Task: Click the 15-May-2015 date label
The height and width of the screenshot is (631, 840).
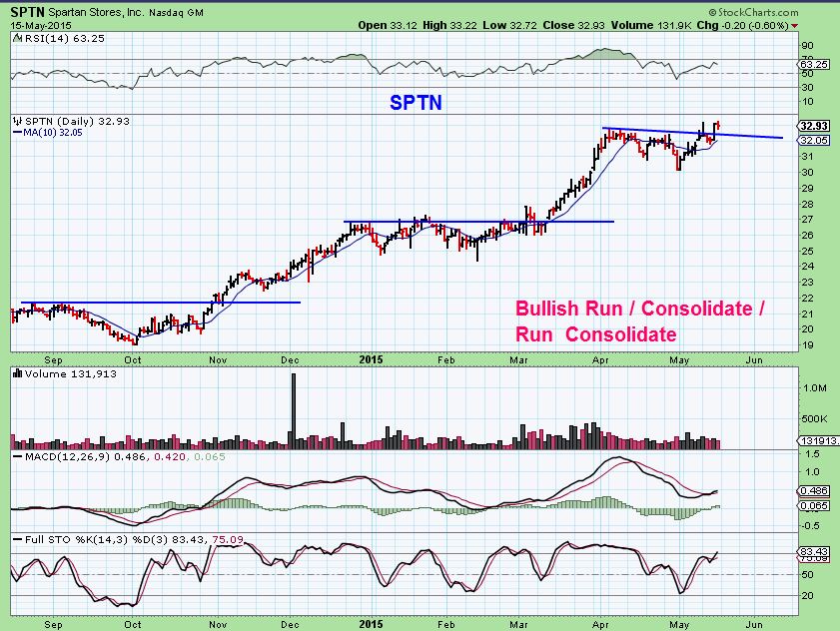Action: point(41,25)
